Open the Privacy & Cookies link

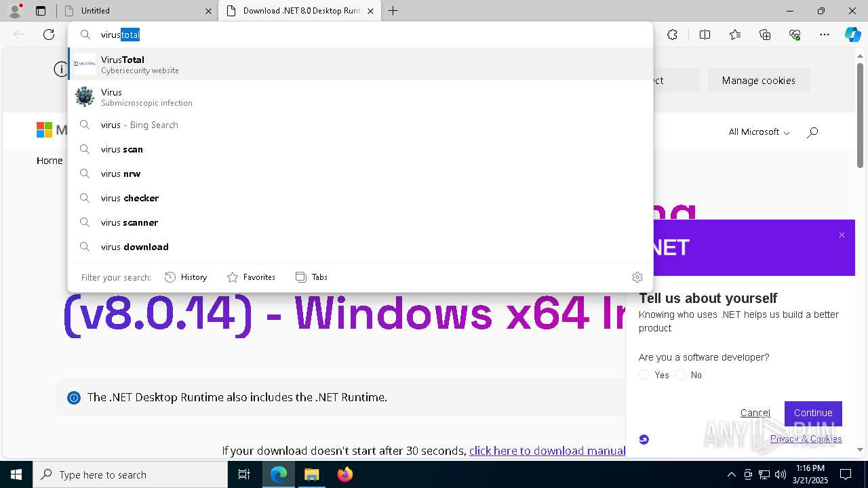tap(806, 439)
